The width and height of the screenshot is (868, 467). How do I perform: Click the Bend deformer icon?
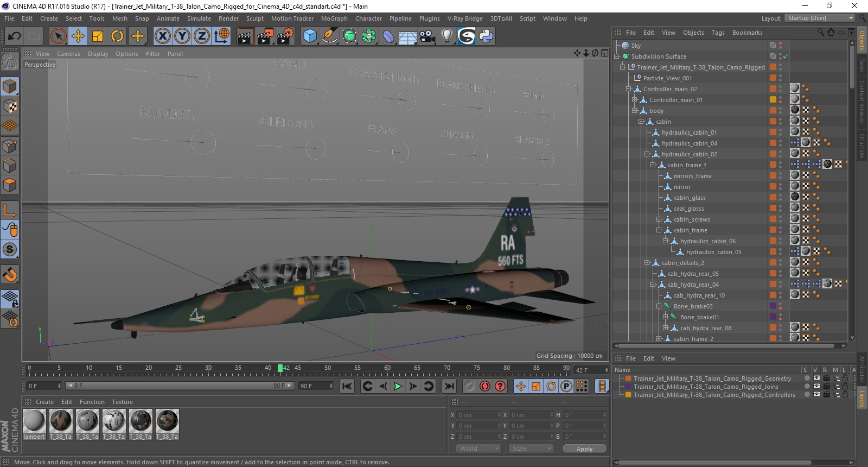point(389,36)
